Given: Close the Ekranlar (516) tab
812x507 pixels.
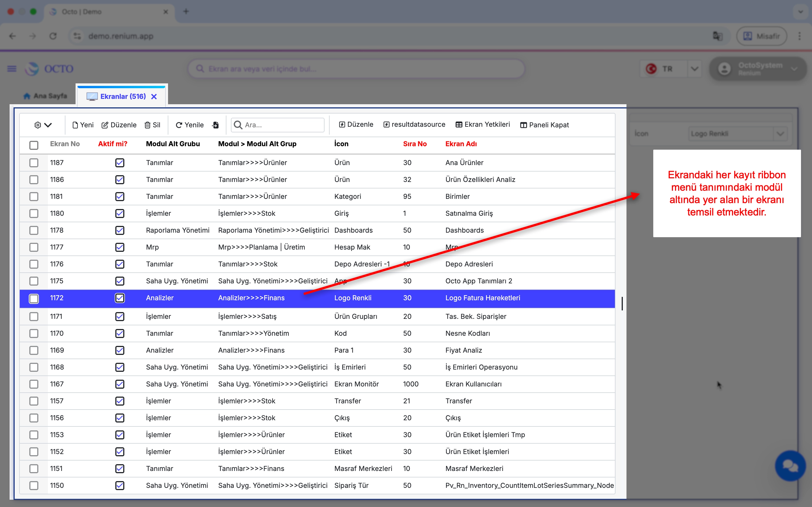Looking at the screenshot, I should tap(154, 97).
